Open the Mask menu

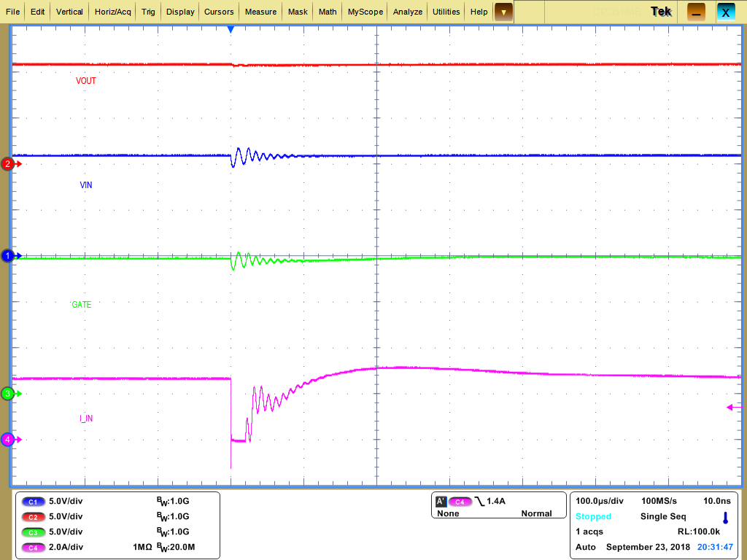298,12
